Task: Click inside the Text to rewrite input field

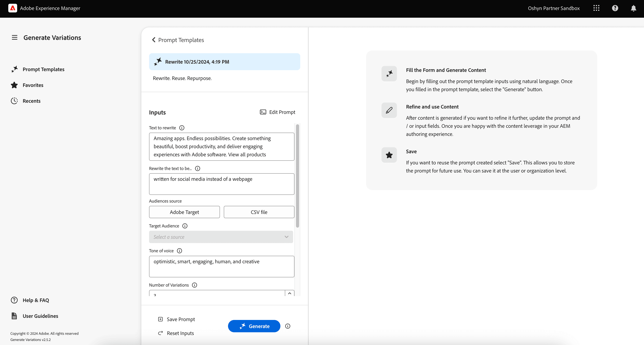Action: (x=221, y=146)
